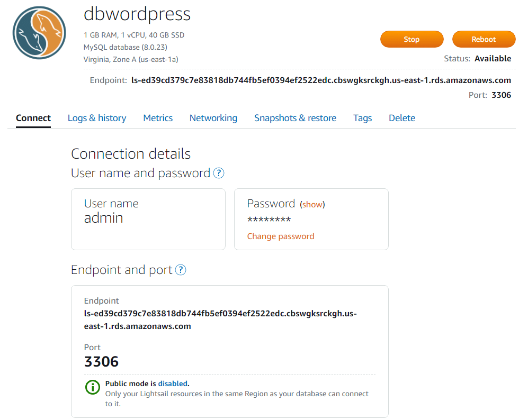Show the database password
The image size is (519, 420).
click(312, 204)
